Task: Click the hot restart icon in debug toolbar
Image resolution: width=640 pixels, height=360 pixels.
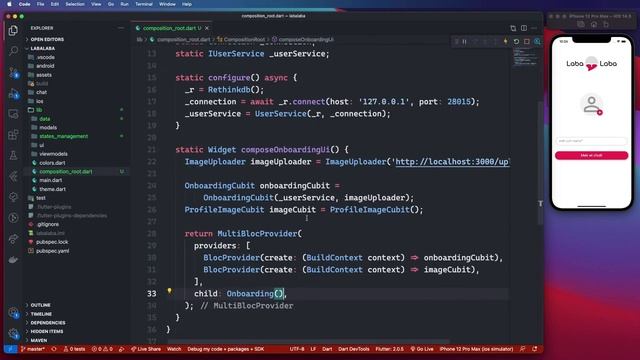Action: tap(516, 42)
